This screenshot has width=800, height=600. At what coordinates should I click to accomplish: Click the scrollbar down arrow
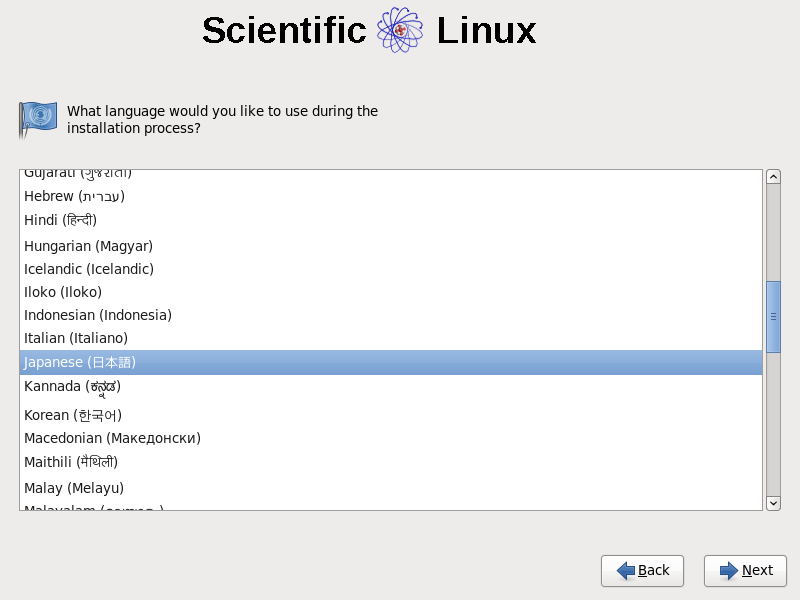click(773, 502)
